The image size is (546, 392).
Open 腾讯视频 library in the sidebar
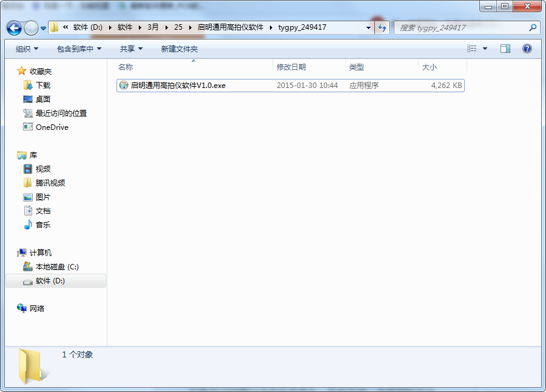pyautogui.click(x=50, y=183)
